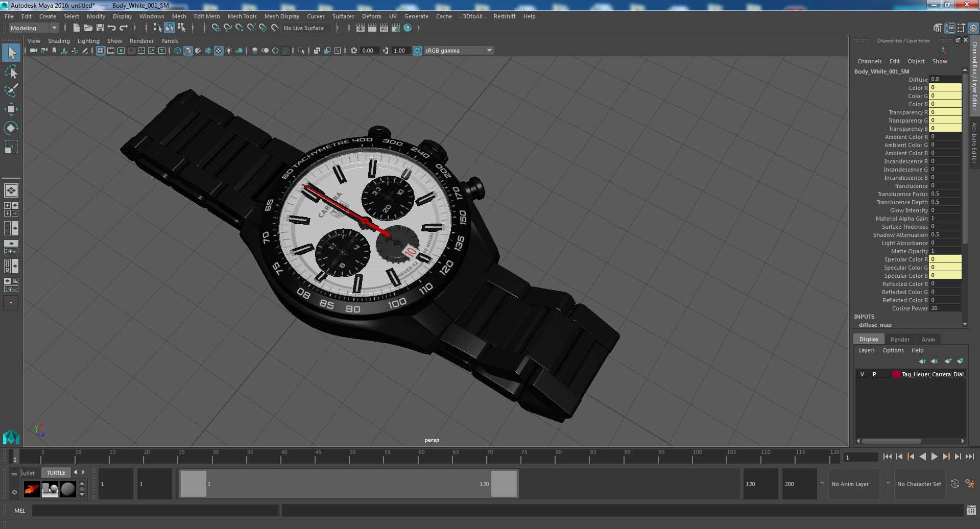Image resolution: width=980 pixels, height=529 pixels.
Task: Select the arrow Select tool
Action: click(x=11, y=53)
